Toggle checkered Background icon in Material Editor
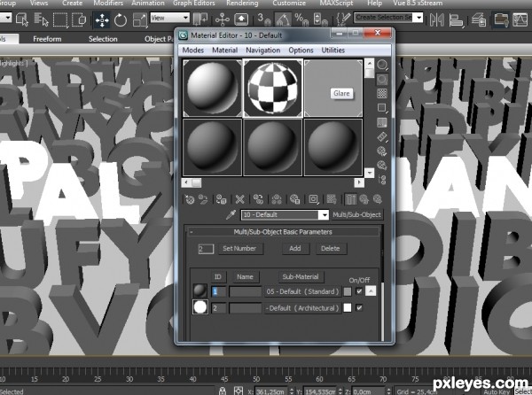532x395 pixels. coord(382,94)
